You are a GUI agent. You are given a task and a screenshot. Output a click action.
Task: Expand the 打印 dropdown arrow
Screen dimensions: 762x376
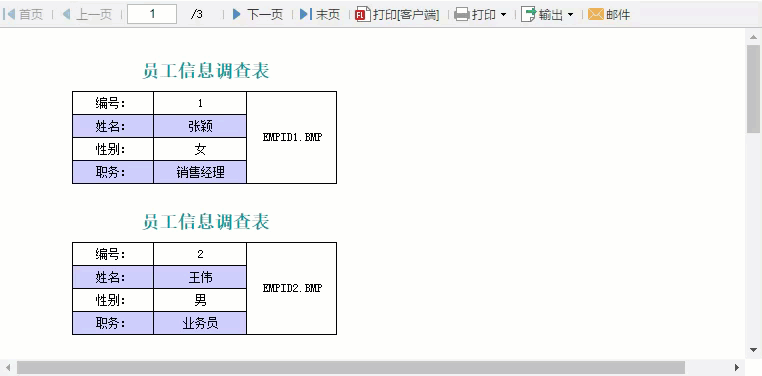click(503, 15)
